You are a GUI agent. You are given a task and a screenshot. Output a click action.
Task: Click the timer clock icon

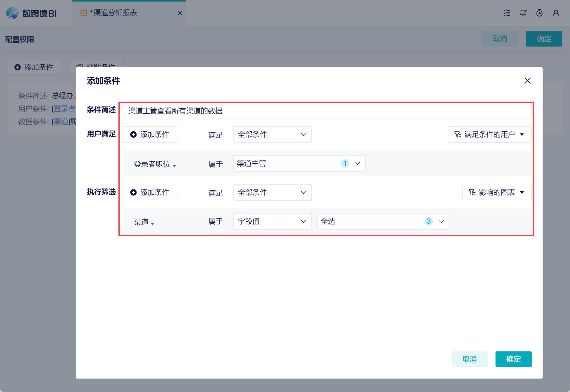(x=539, y=13)
